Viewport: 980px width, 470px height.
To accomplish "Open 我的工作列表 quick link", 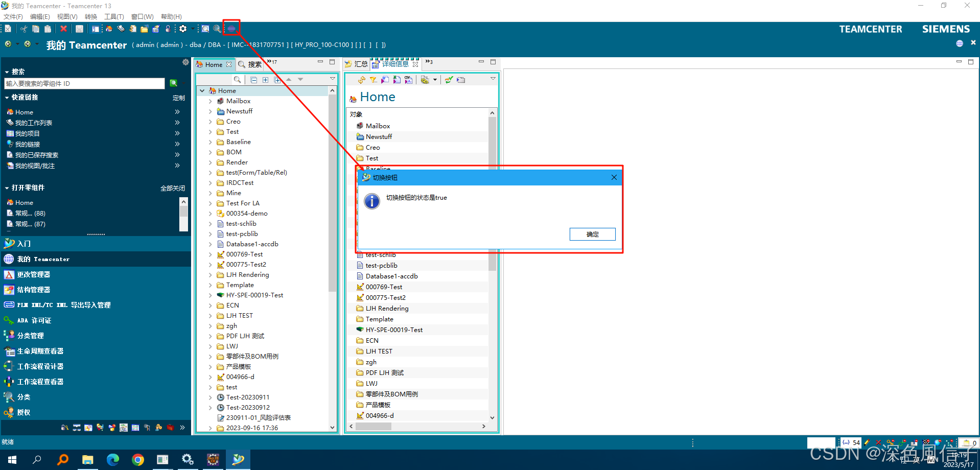I will 34,123.
